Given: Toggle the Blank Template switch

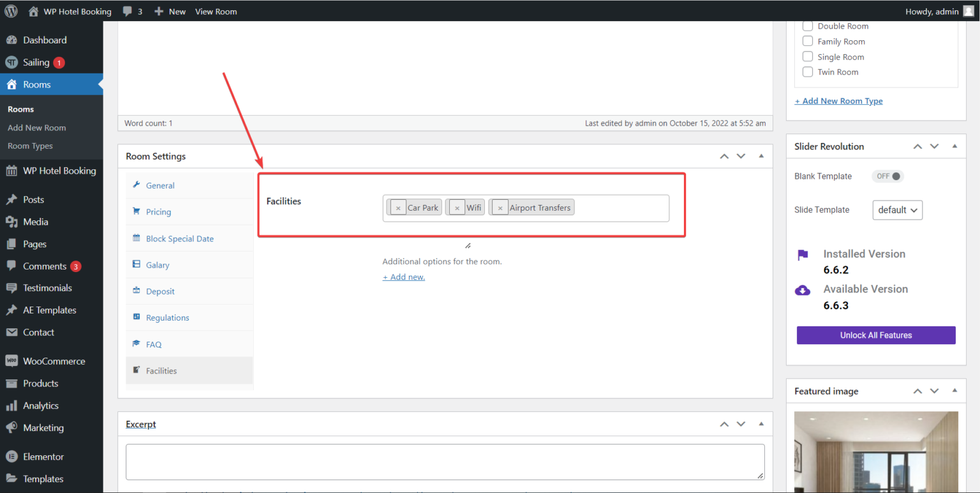Looking at the screenshot, I should 888,176.
